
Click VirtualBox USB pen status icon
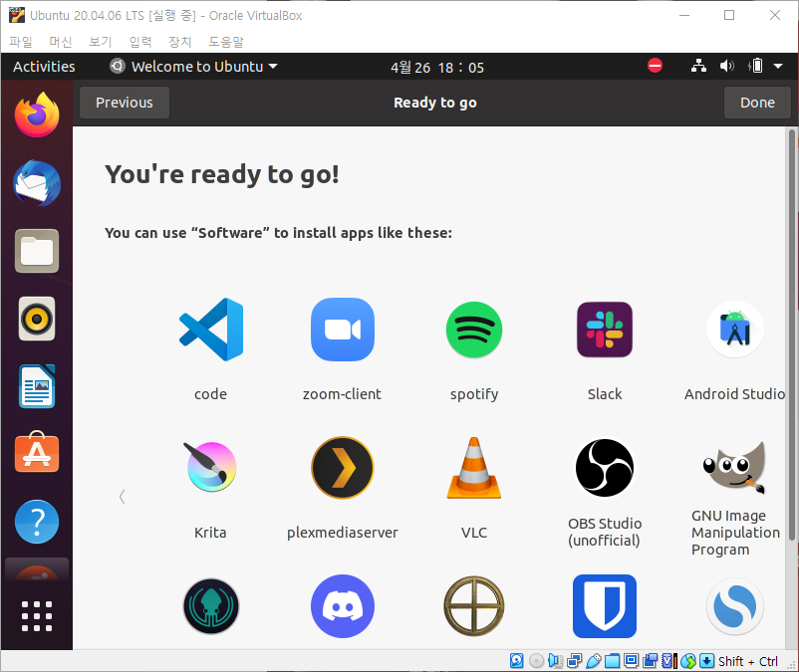click(593, 661)
